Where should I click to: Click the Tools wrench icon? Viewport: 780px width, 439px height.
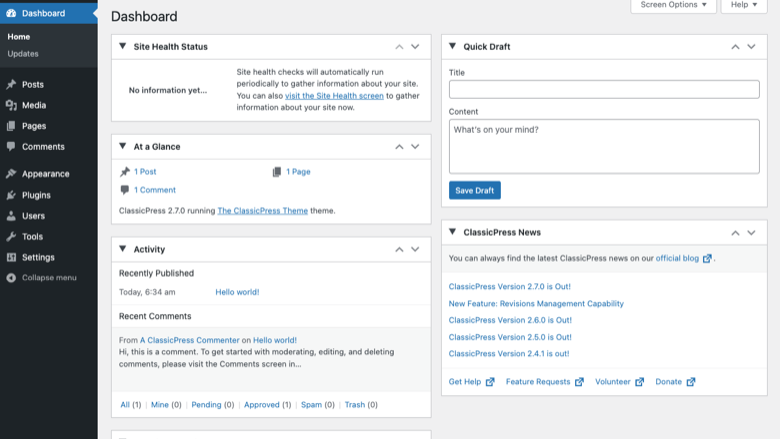pyautogui.click(x=11, y=237)
